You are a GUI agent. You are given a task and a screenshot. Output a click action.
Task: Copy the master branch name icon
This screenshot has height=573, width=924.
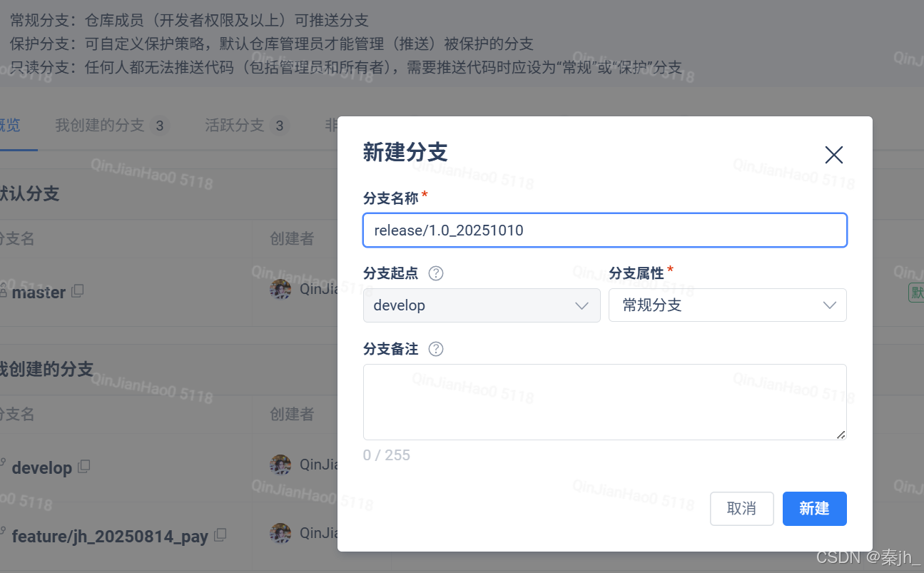(x=77, y=291)
